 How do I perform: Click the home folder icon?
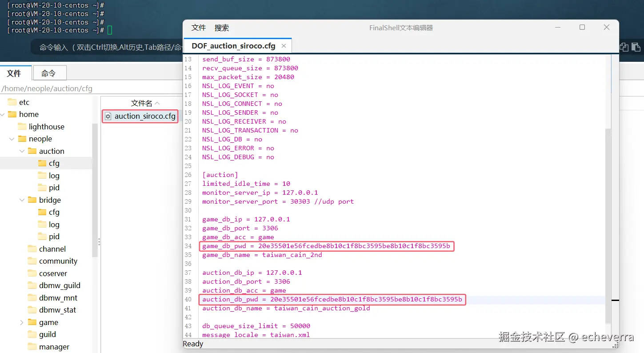point(12,114)
